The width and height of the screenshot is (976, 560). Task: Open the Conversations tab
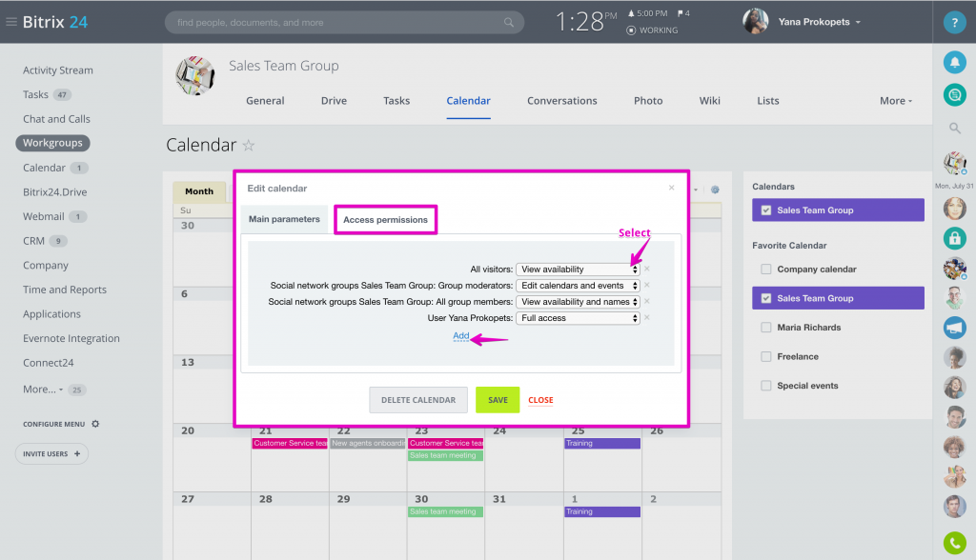(562, 101)
